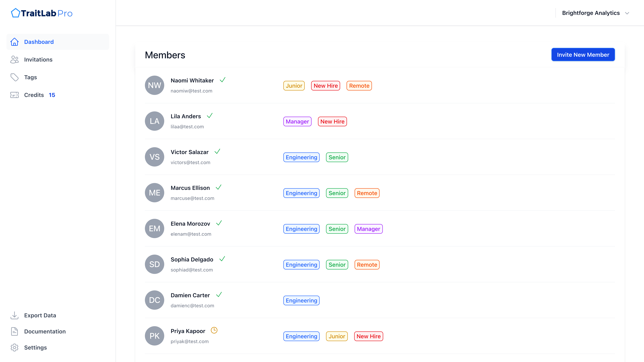
Task: Click the TraitLab Pro wordmark
Action: coord(47,13)
